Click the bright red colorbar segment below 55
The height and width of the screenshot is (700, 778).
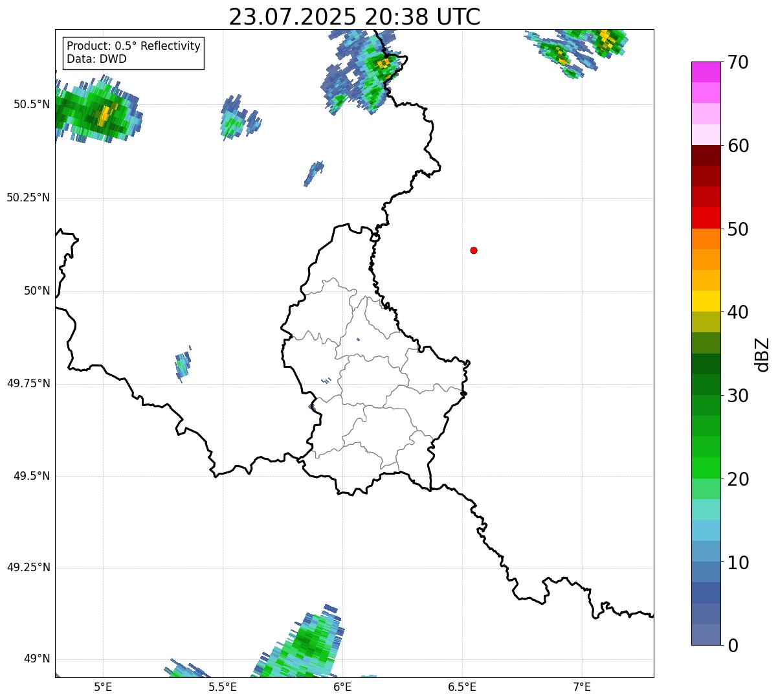pos(706,218)
